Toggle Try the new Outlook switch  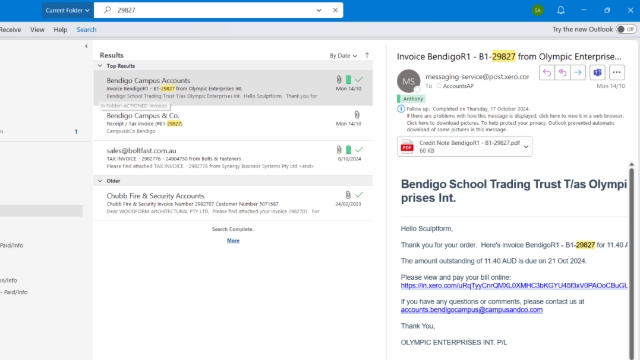[626, 29]
